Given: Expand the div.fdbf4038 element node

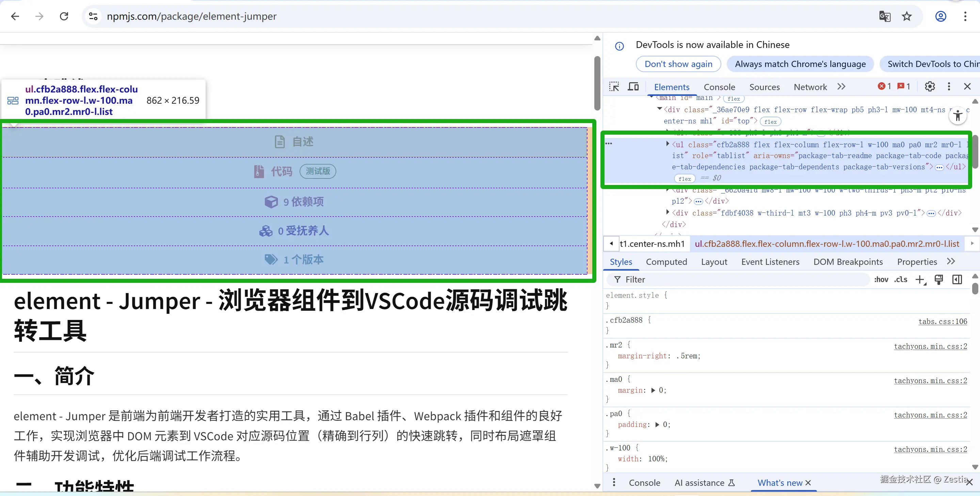Looking at the screenshot, I should click(x=668, y=212).
